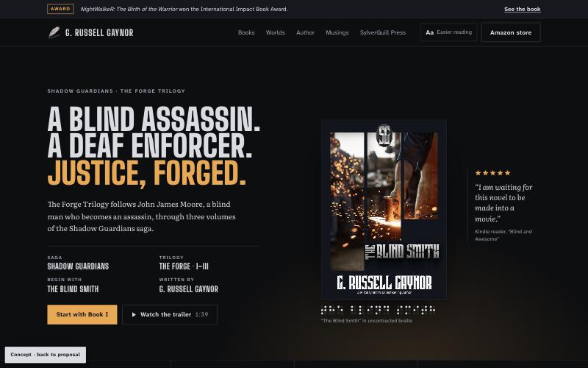Click the feather quill logo icon

pyautogui.click(x=54, y=32)
